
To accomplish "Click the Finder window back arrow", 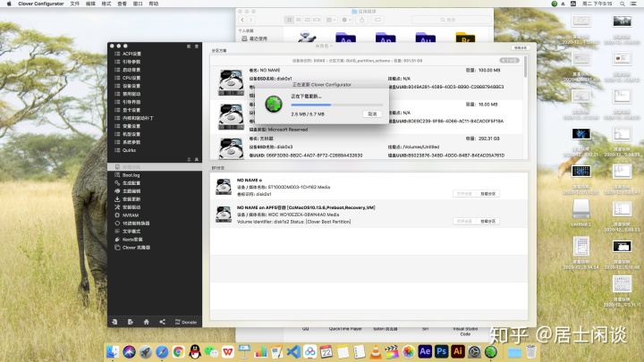I will (242, 20).
